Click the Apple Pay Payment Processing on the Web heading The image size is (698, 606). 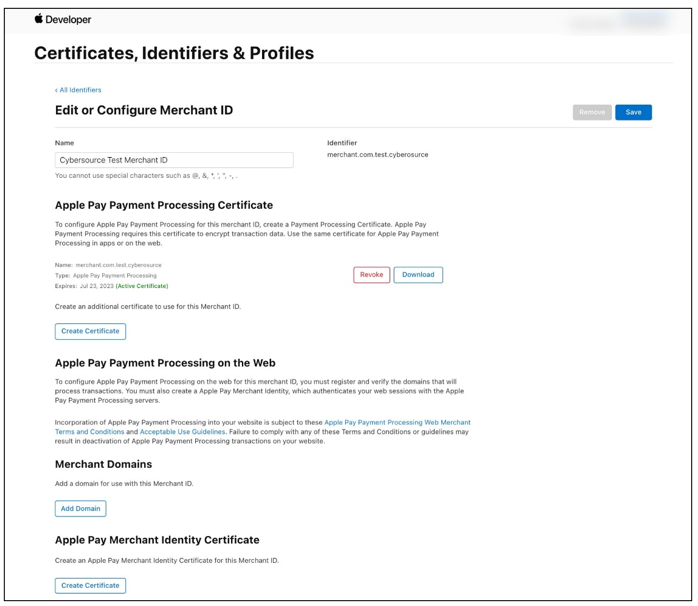(165, 363)
